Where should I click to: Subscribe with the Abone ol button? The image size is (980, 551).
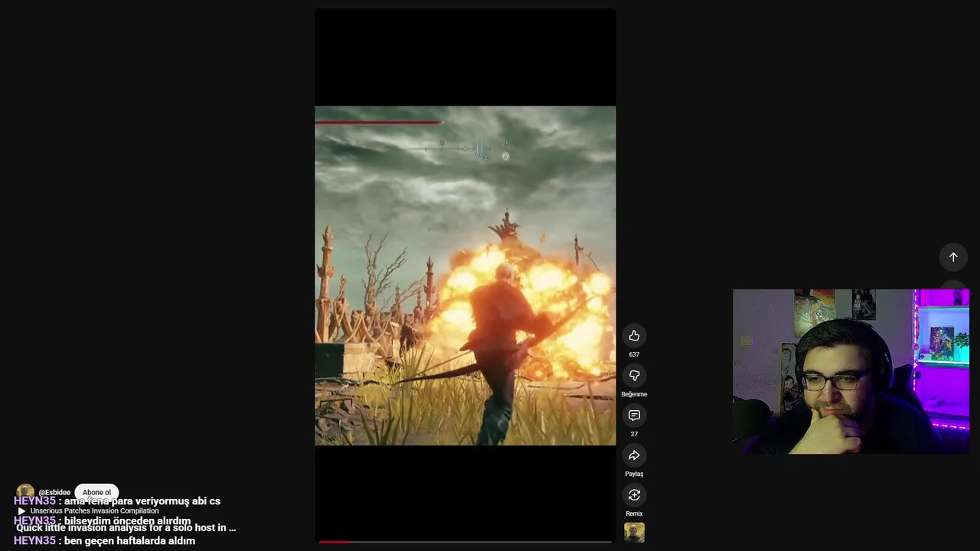96,492
